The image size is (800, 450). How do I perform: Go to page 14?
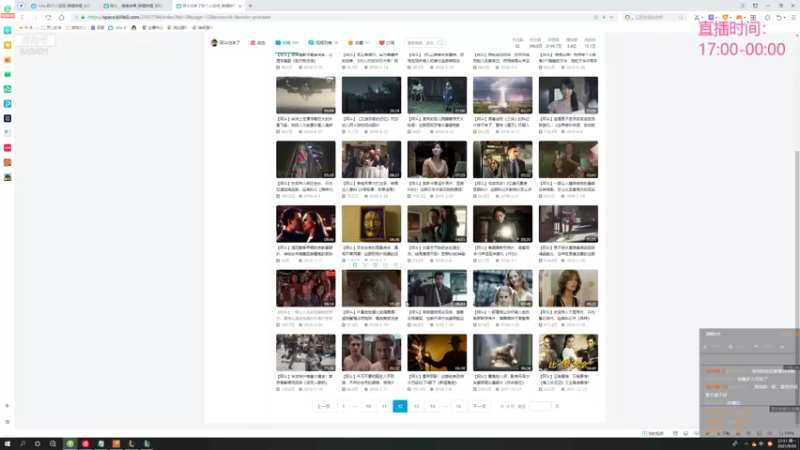(432, 406)
